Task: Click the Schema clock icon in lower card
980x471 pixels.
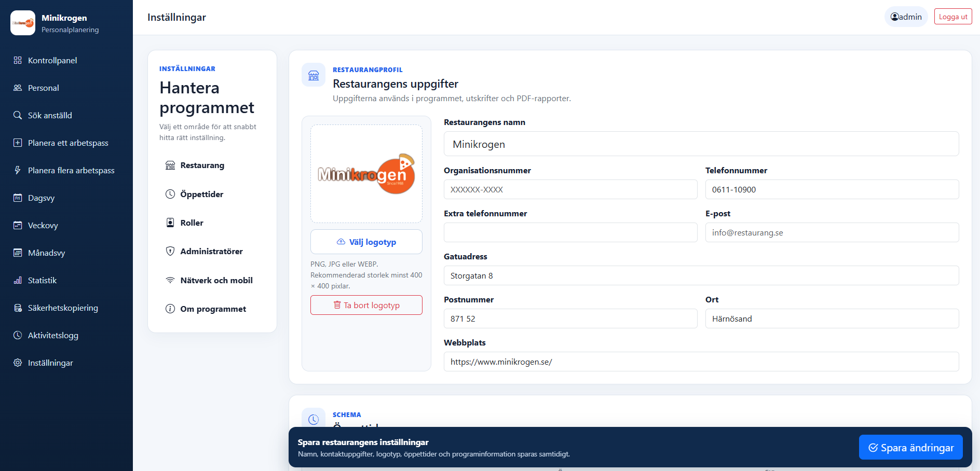Action: pos(314,419)
